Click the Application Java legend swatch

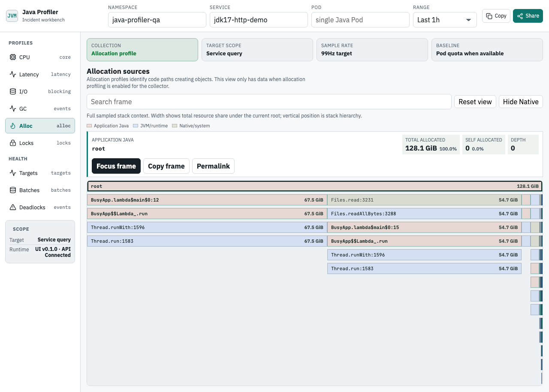pos(89,126)
